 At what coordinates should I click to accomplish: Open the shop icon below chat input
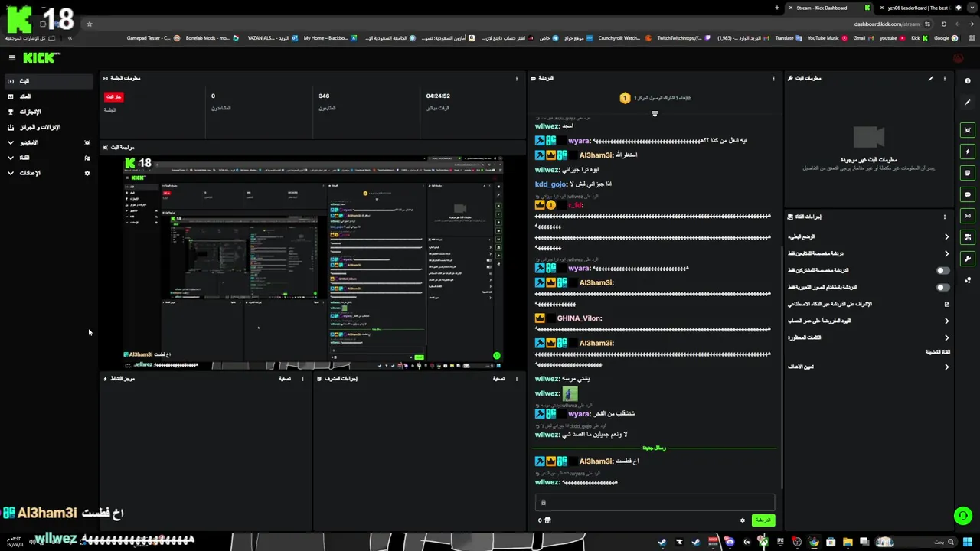547,520
